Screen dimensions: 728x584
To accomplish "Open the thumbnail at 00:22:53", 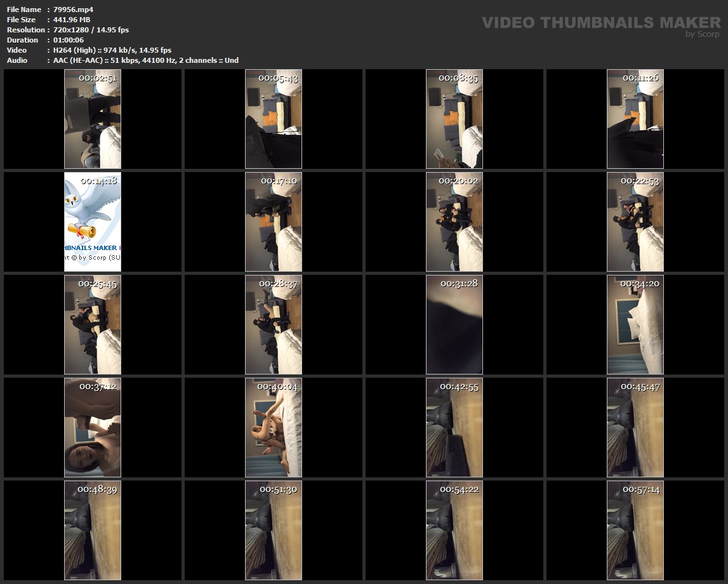I will pos(635,222).
